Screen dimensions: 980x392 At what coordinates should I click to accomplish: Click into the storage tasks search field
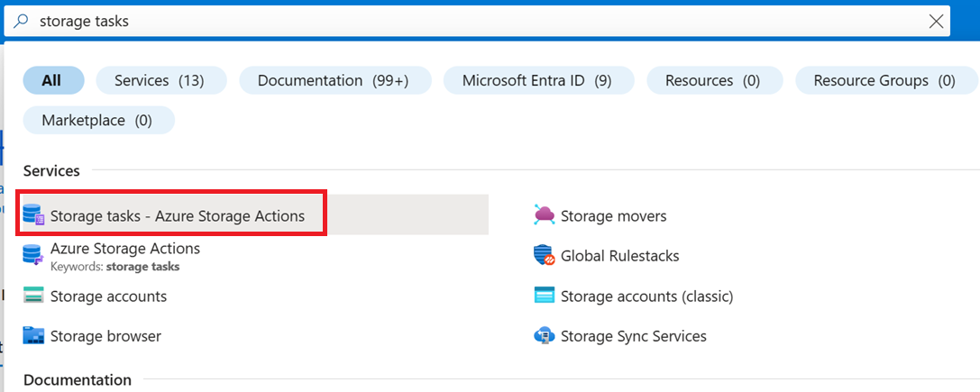coord(451,21)
